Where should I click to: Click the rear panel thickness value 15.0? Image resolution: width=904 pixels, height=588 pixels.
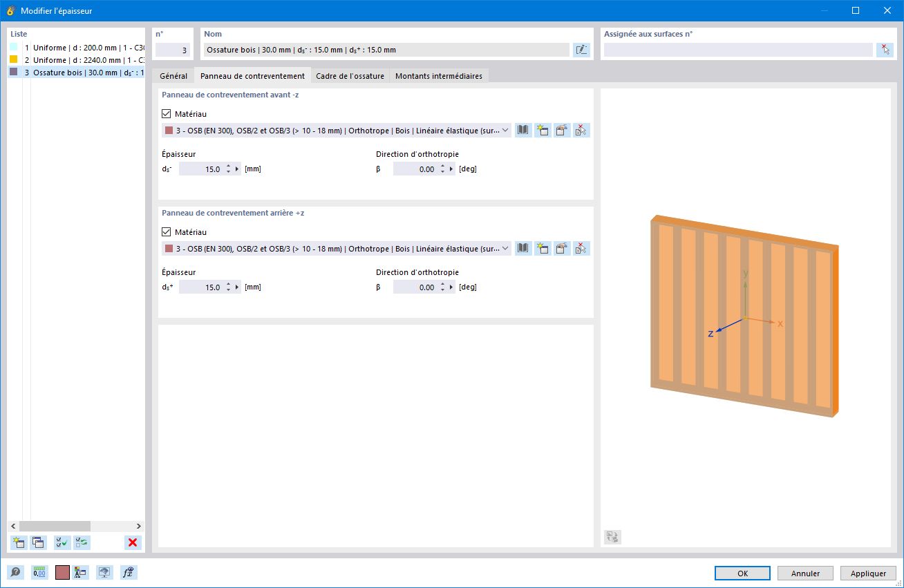200,287
